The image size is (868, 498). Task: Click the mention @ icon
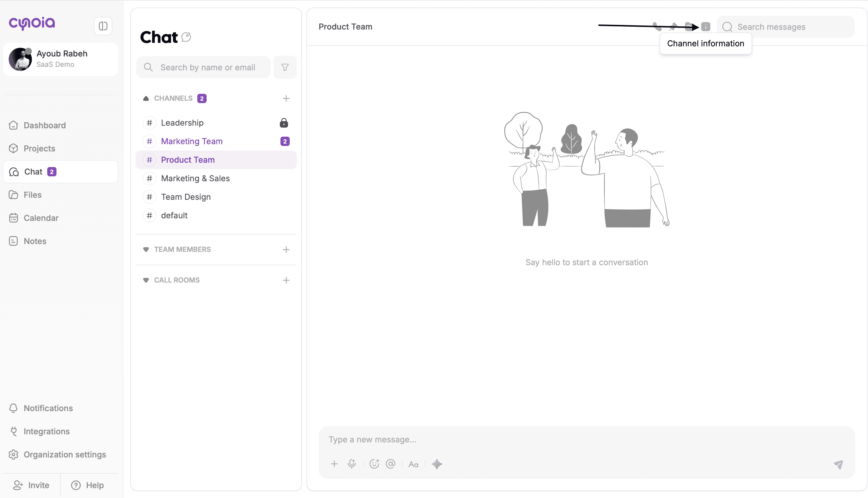390,464
